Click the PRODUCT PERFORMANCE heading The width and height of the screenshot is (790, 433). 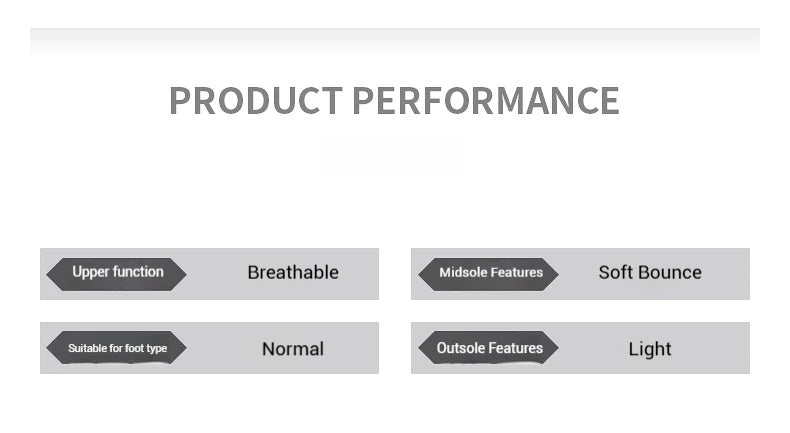click(394, 100)
